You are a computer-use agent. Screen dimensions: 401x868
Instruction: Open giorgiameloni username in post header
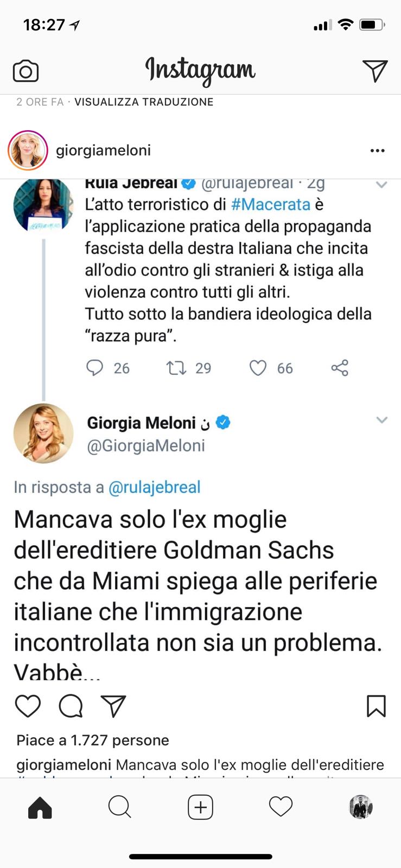[x=103, y=150]
